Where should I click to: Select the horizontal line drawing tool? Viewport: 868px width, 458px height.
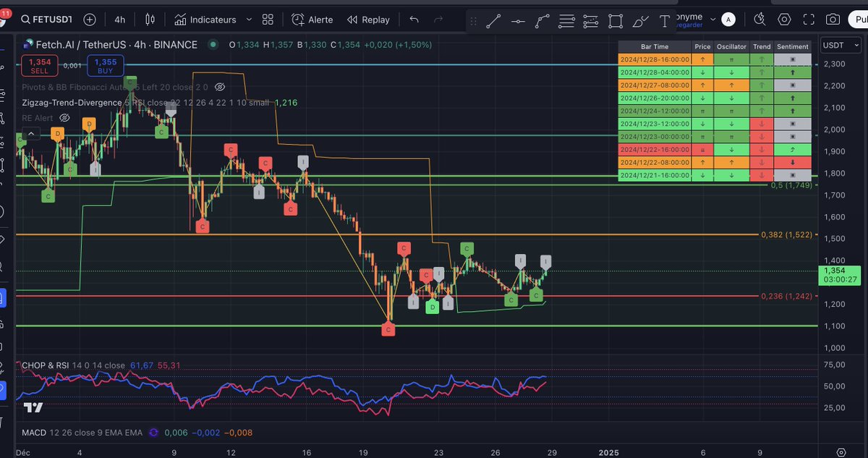518,21
